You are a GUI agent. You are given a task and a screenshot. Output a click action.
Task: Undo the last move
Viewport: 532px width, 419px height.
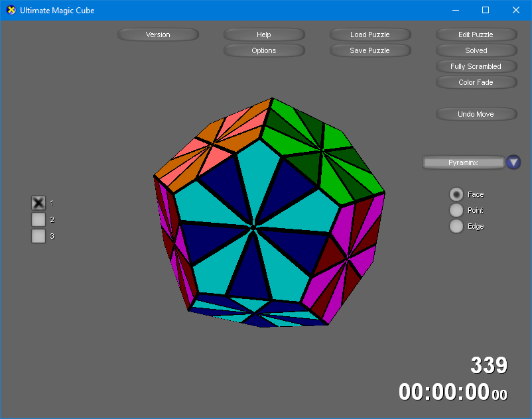pyautogui.click(x=476, y=113)
